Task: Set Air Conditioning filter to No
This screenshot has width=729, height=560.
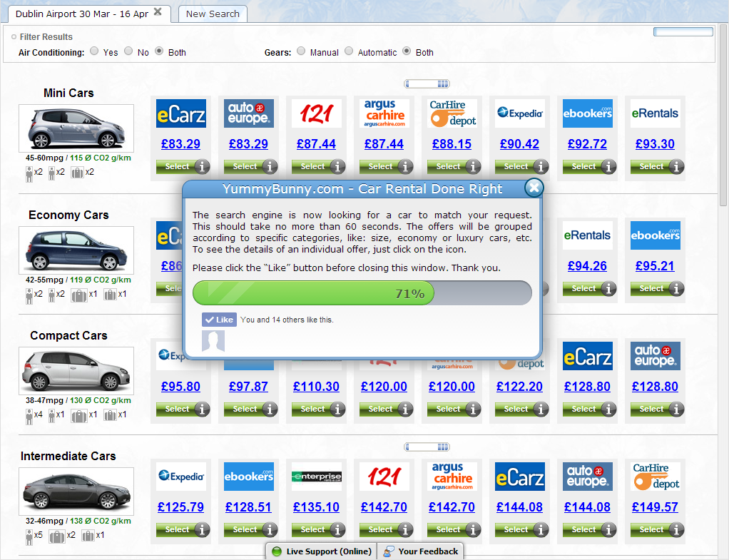Action: [129, 51]
